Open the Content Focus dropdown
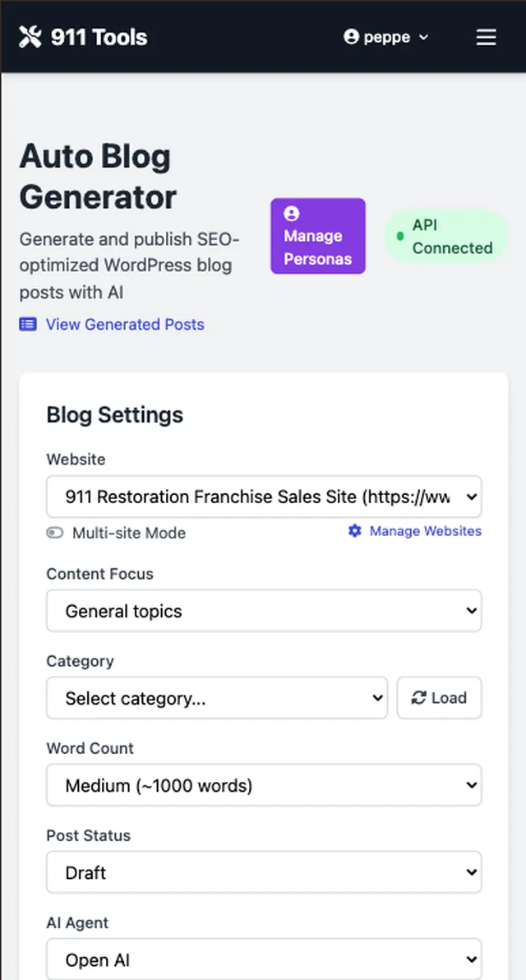Viewport: 526px width, 980px height. click(264, 611)
